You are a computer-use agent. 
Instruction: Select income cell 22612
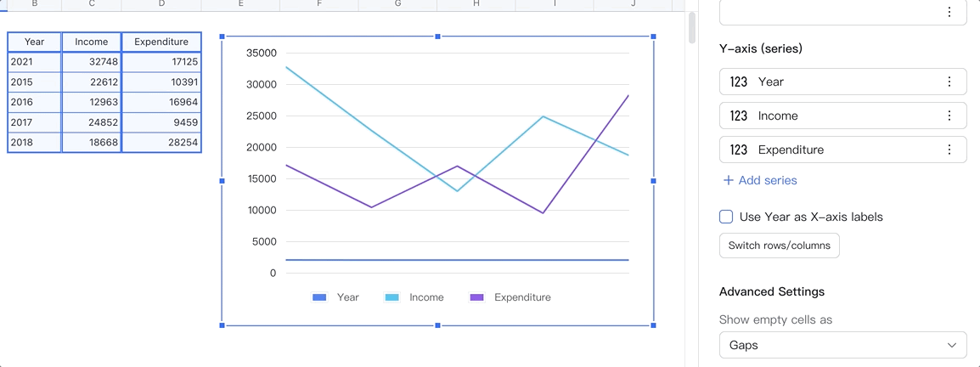click(x=91, y=82)
